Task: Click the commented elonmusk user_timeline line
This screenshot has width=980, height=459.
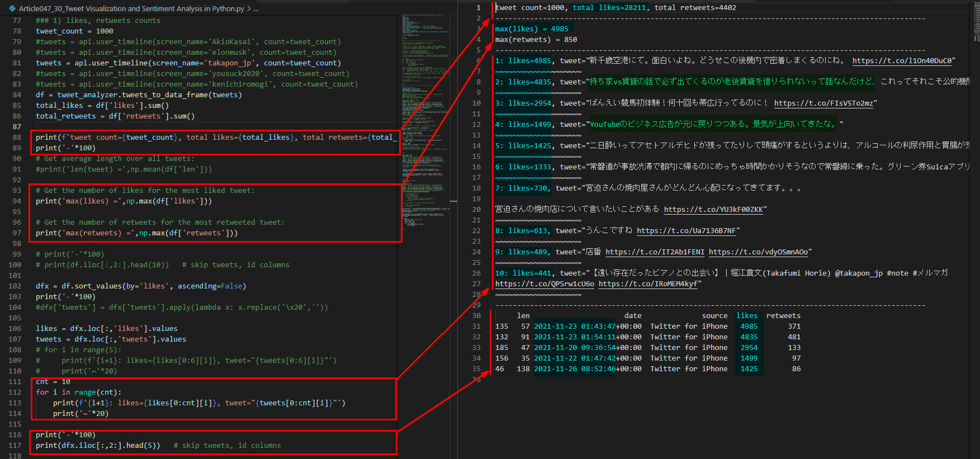Action: (x=186, y=53)
